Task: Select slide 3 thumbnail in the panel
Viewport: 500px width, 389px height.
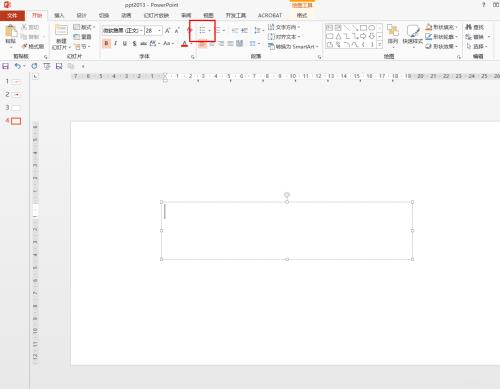Action: (16, 108)
